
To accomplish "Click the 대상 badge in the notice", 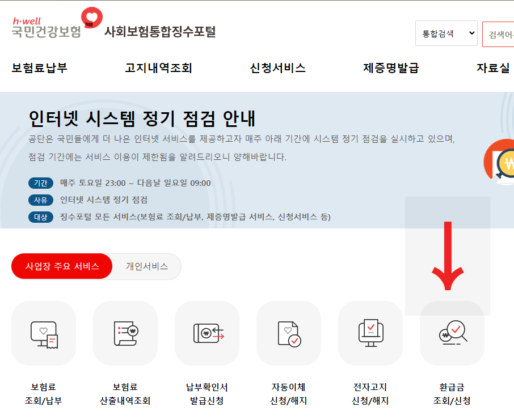I will [41, 217].
